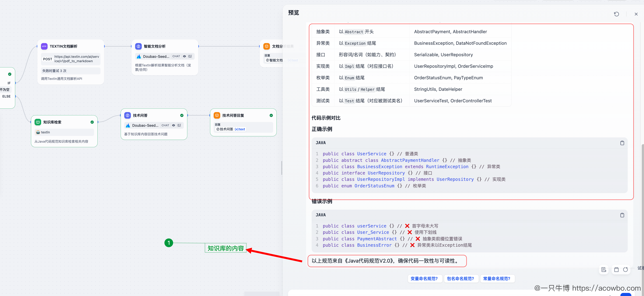This screenshot has height=296, width=644.
Task: Toggle vision eye on 智能文档分析 model
Action: tap(184, 56)
